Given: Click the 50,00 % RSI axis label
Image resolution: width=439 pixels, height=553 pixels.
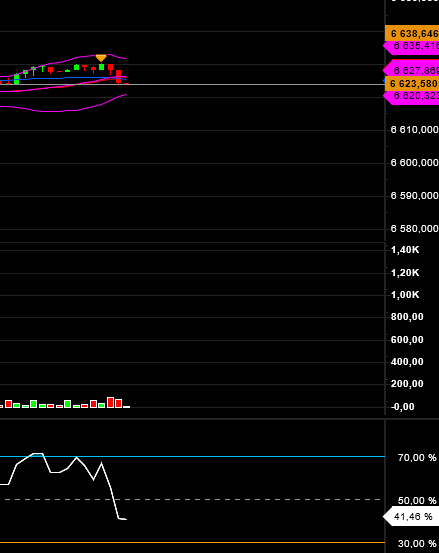Looking at the screenshot, I should (x=417, y=500).
